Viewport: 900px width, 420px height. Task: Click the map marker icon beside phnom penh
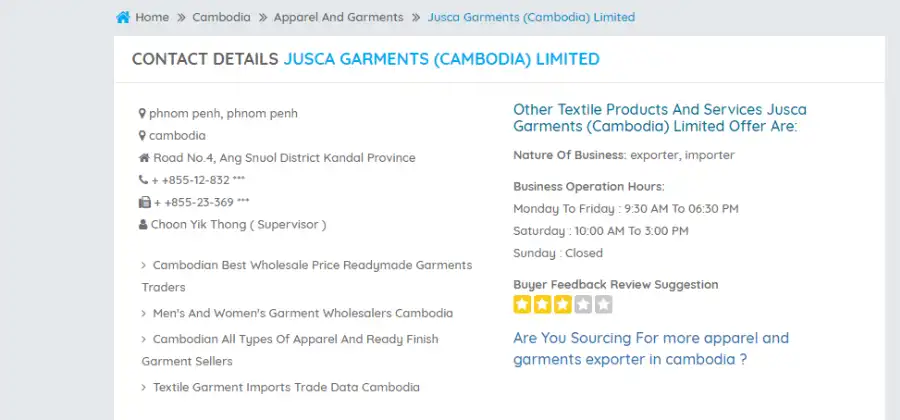pyautogui.click(x=142, y=114)
